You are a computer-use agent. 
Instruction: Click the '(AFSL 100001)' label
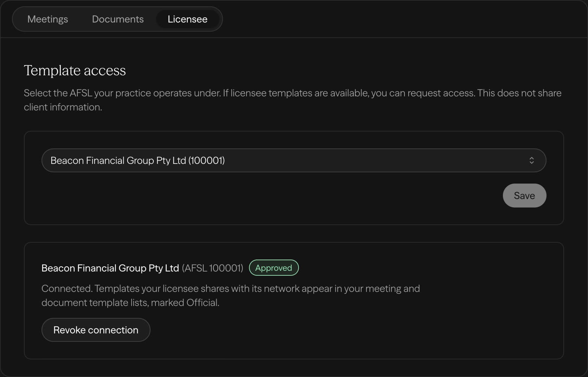coord(212,268)
